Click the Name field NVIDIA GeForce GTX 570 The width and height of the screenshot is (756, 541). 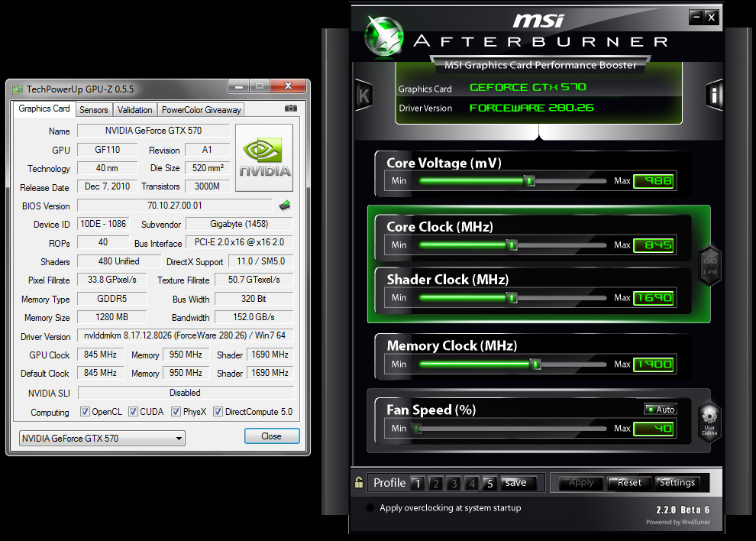[x=153, y=131]
